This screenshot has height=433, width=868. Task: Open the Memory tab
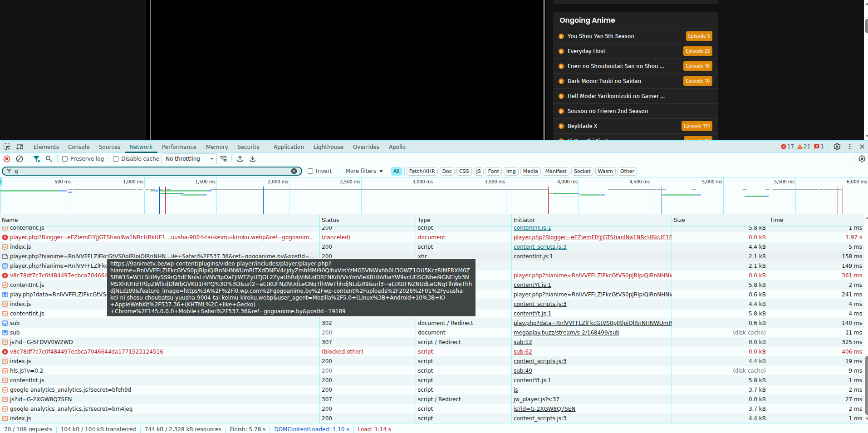tap(217, 147)
